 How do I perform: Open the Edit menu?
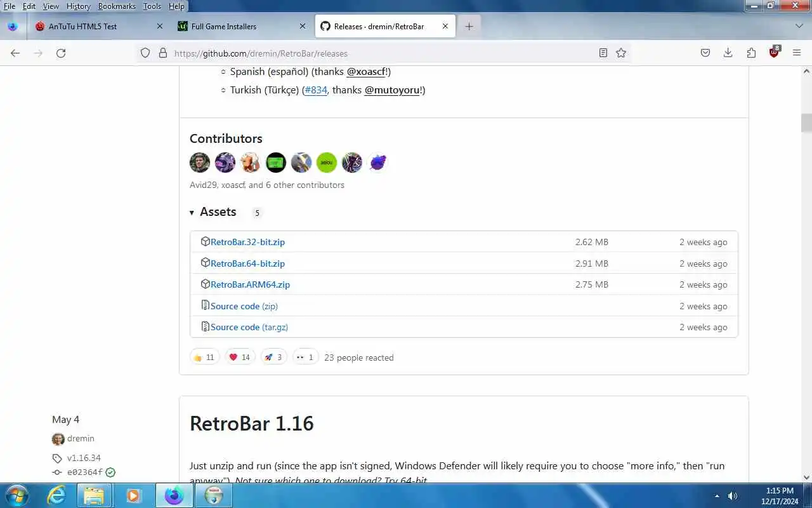[29, 6]
